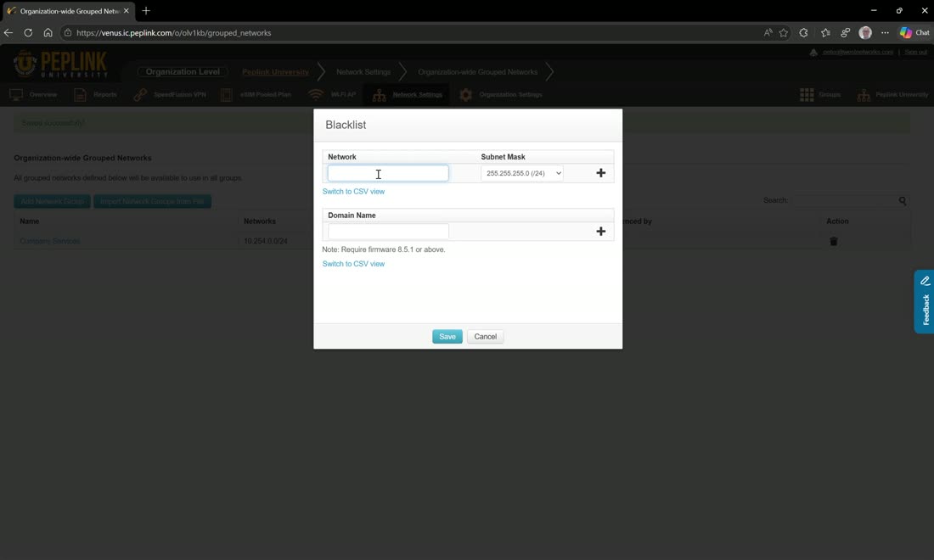Select the Organization-wide Grouped Networks browser tab
934x560 pixels.
click(67, 11)
